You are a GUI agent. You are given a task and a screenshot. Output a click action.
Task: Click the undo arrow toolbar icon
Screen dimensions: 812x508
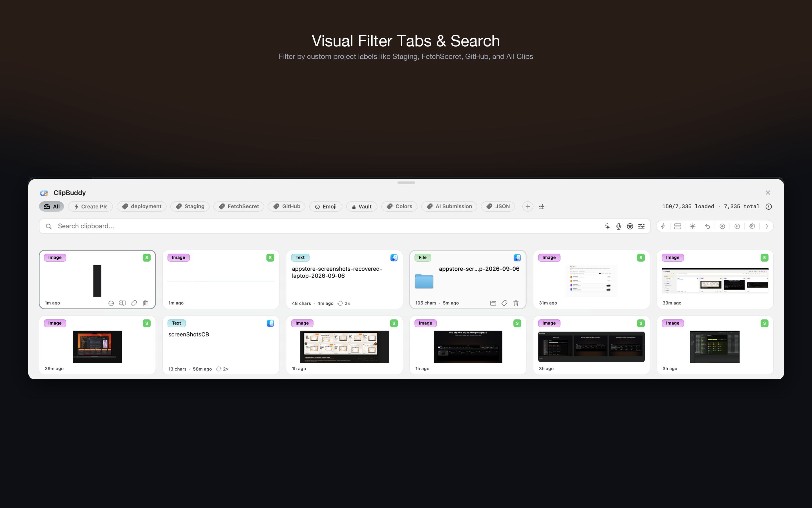707,226
